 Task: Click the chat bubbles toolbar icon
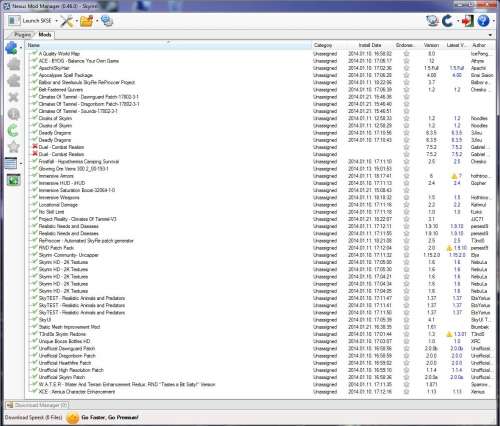tap(107, 21)
